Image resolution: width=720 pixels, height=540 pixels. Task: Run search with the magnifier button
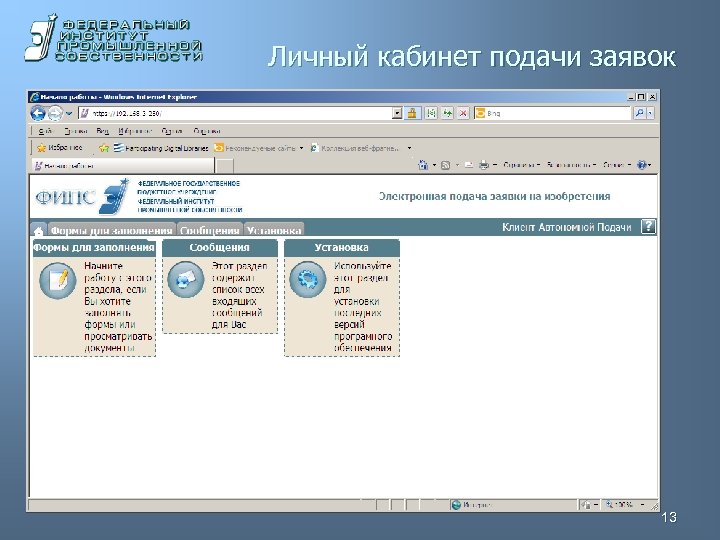pos(640,113)
